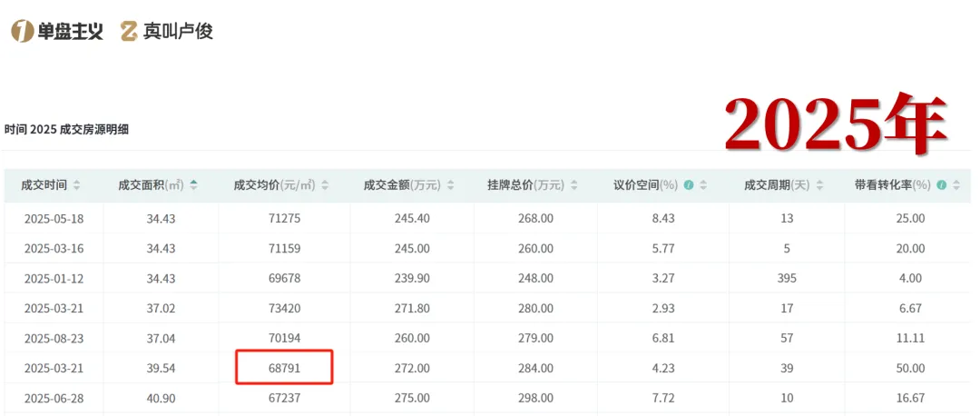
Task: Click the 50.00 conversion rate cell
Action: (x=908, y=368)
